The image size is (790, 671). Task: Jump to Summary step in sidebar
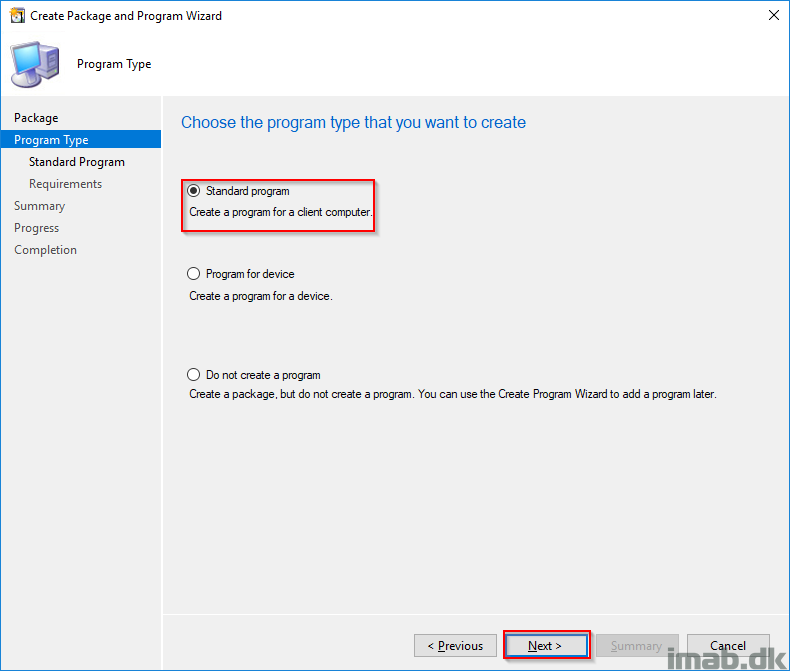[x=39, y=206]
